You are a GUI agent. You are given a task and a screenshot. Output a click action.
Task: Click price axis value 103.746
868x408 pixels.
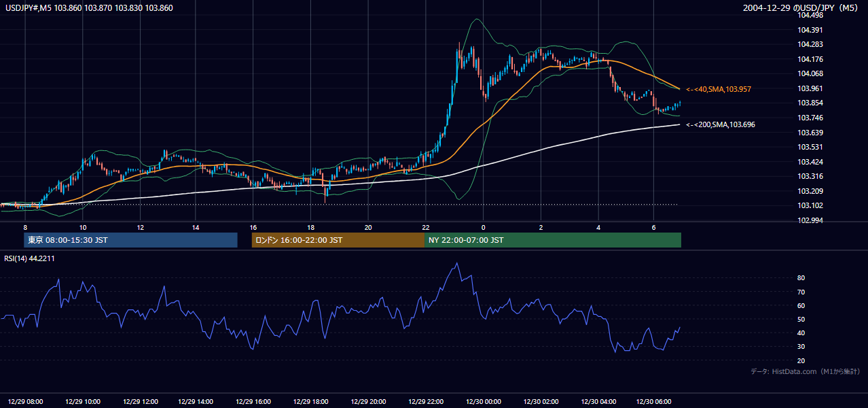(811, 118)
